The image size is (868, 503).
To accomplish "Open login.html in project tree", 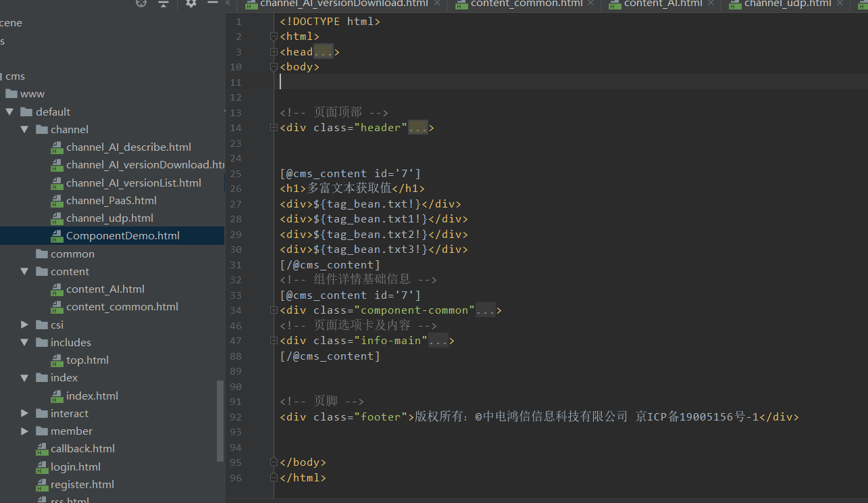I will [76, 466].
